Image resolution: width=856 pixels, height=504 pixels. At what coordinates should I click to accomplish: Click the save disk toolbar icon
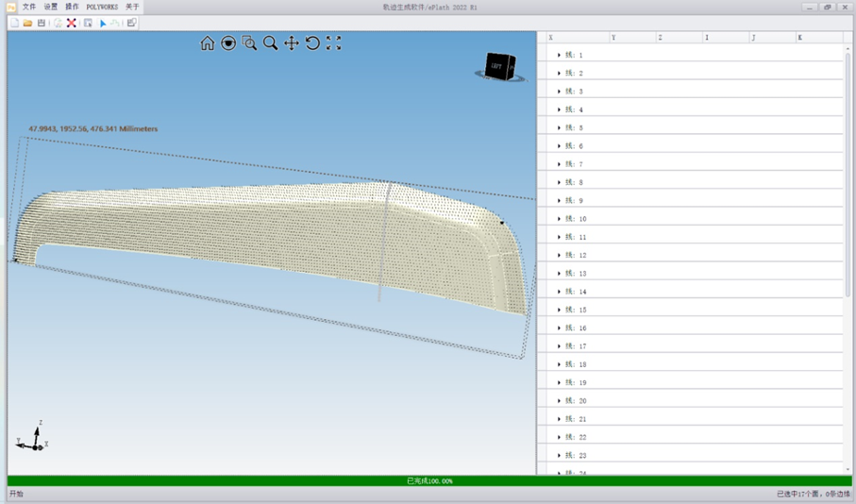click(41, 23)
